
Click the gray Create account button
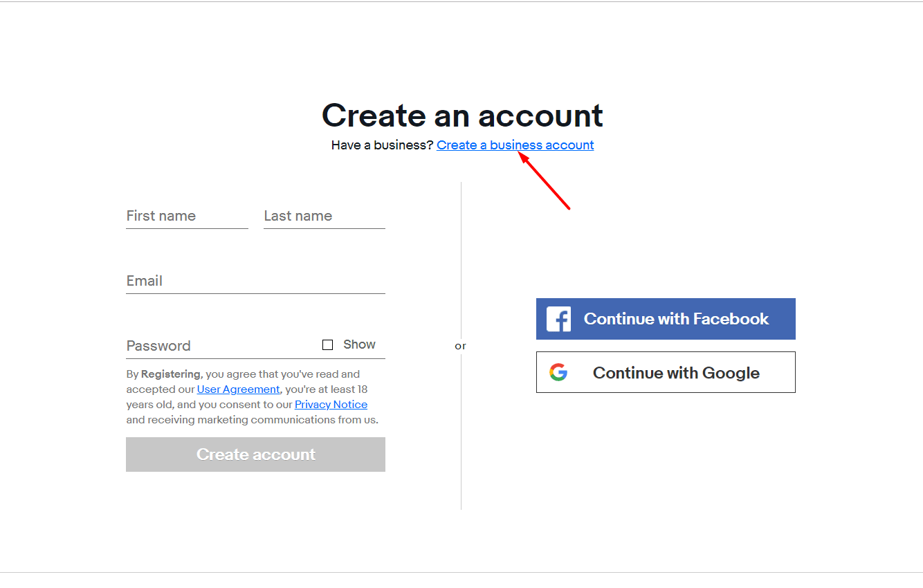pos(255,454)
